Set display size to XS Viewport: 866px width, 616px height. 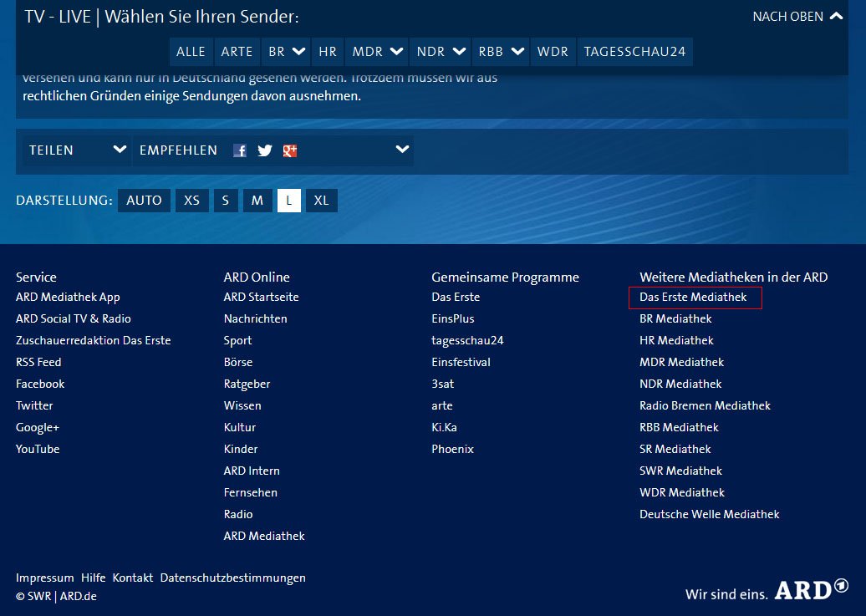point(191,201)
